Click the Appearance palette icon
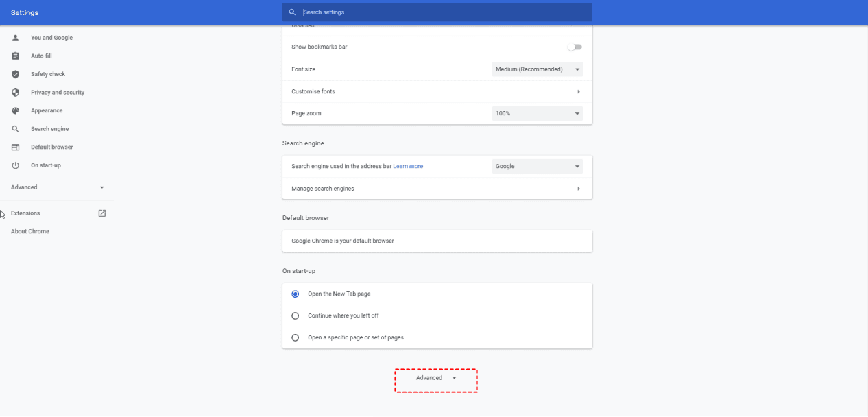 (x=16, y=110)
